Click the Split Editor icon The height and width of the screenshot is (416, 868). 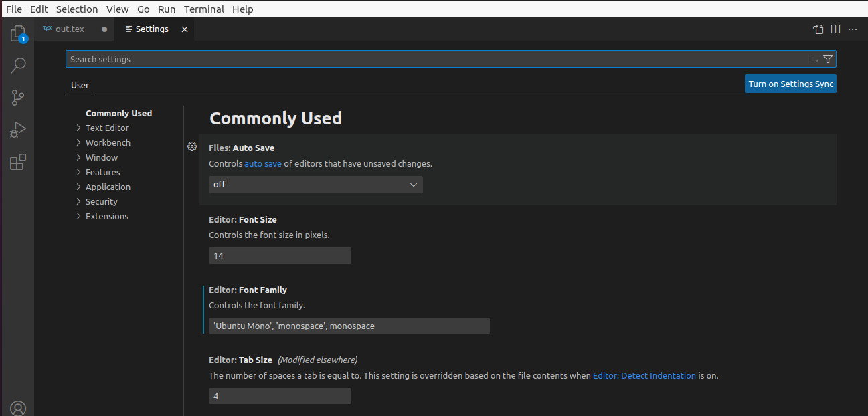click(835, 29)
